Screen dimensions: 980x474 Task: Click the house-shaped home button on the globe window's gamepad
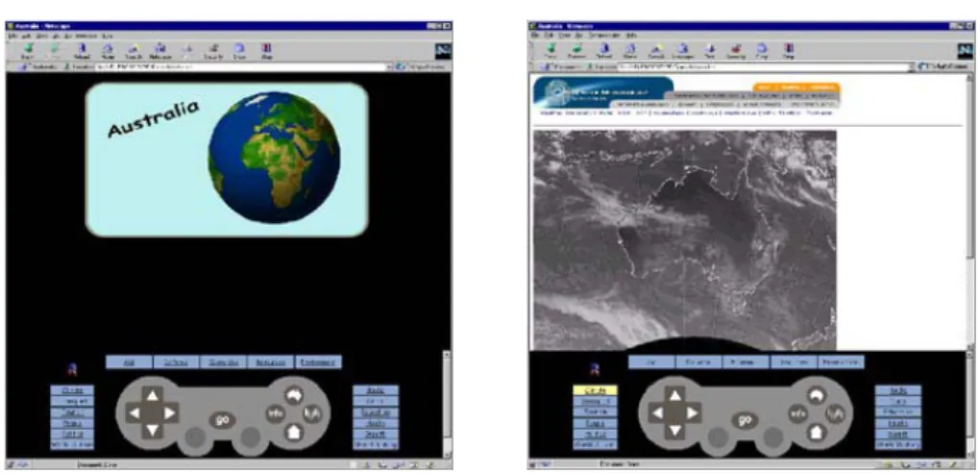coord(294,432)
